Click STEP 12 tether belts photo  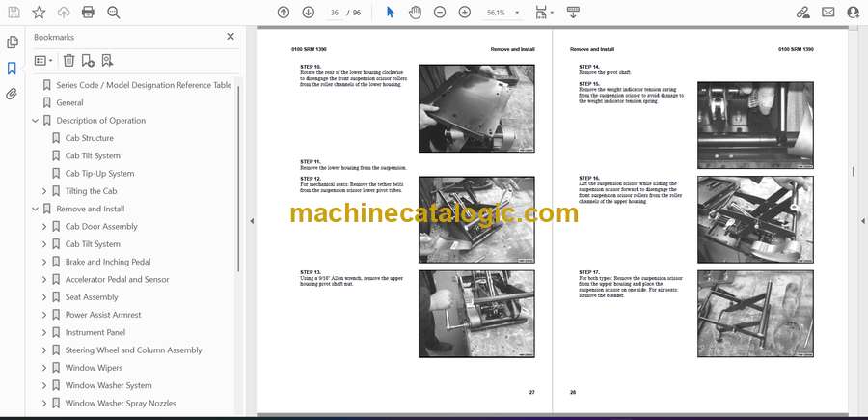tap(476, 219)
